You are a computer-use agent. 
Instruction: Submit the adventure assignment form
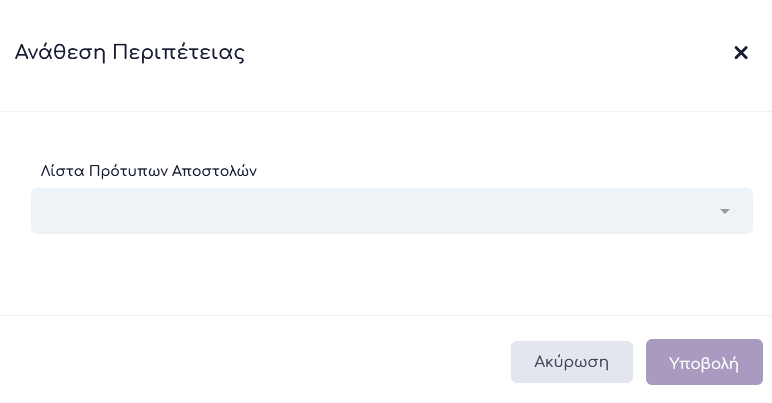click(704, 362)
